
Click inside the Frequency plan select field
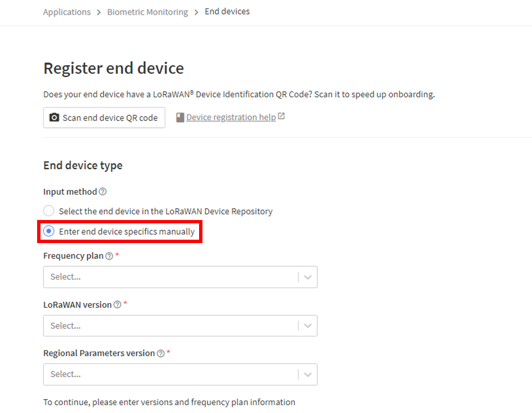coord(180,277)
